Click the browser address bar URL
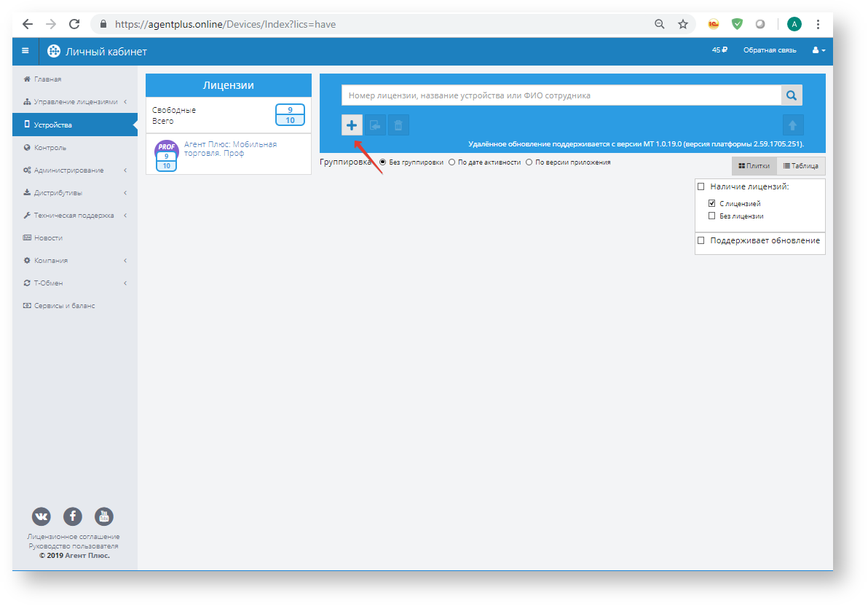This screenshot has height=606, width=868. click(x=225, y=24)
